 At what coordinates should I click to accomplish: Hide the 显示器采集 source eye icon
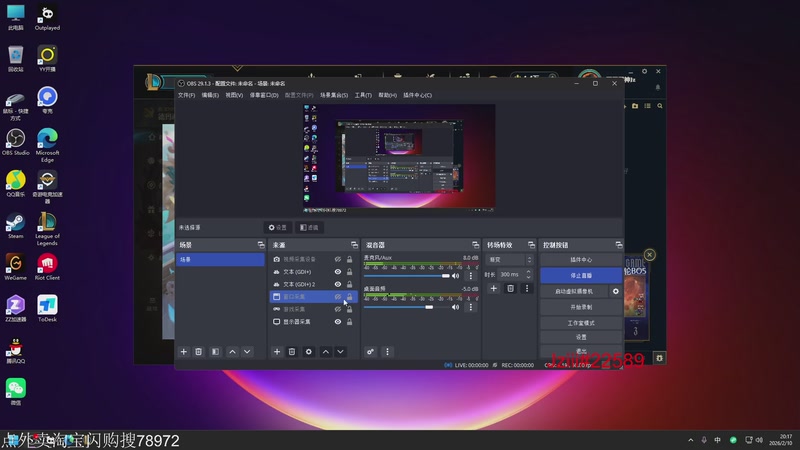[x=338, y=322]
